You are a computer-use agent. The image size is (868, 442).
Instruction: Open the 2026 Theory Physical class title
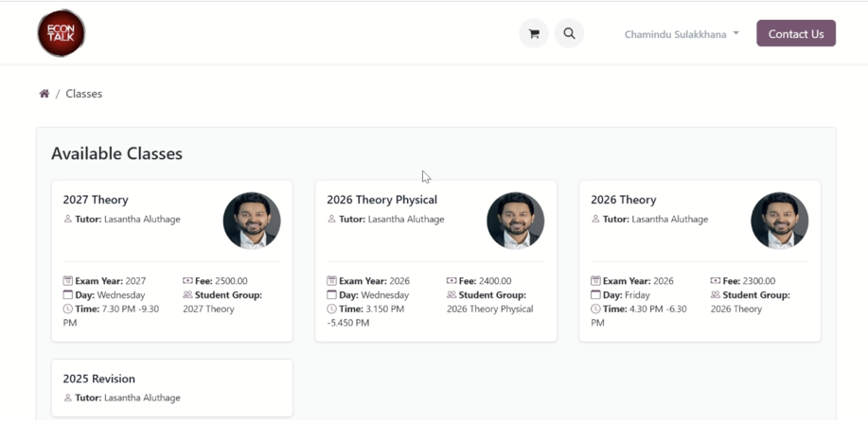(x=381, y=200)
